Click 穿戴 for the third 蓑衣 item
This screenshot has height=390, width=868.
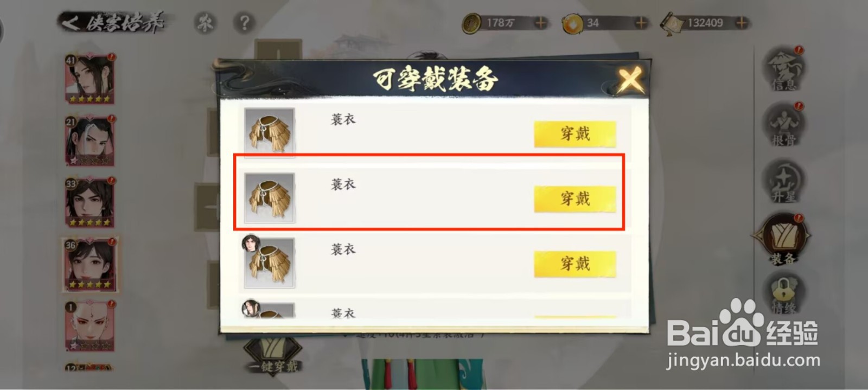[575, 264]
